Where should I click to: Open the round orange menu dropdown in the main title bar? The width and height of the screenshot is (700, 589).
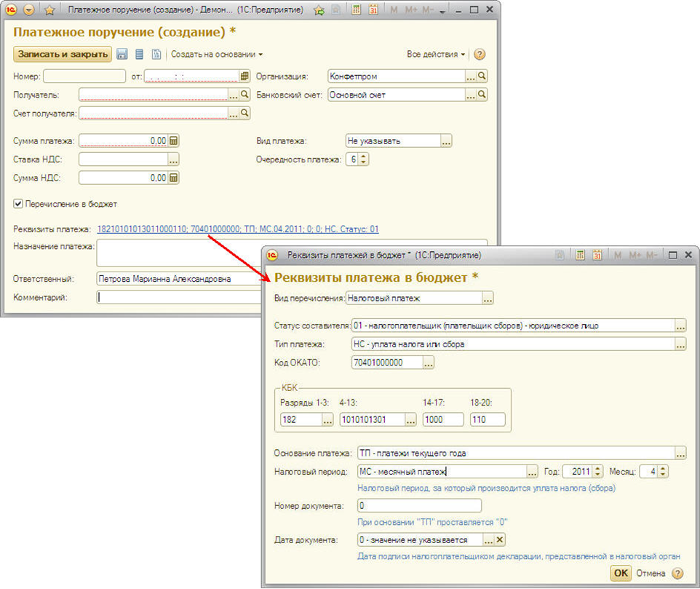pos(28,9)
